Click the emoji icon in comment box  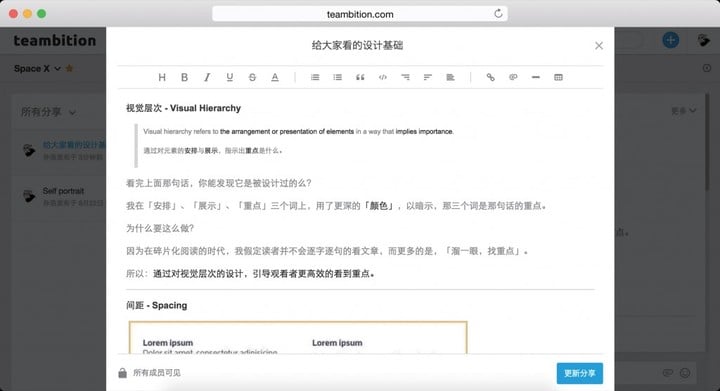pyautogui.click(x=685, y=373)
